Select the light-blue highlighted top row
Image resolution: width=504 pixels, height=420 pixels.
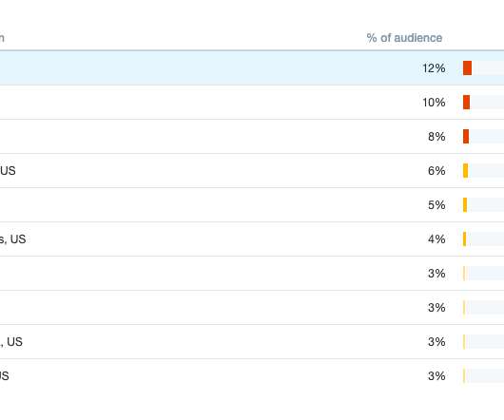[x=252, y=68]
